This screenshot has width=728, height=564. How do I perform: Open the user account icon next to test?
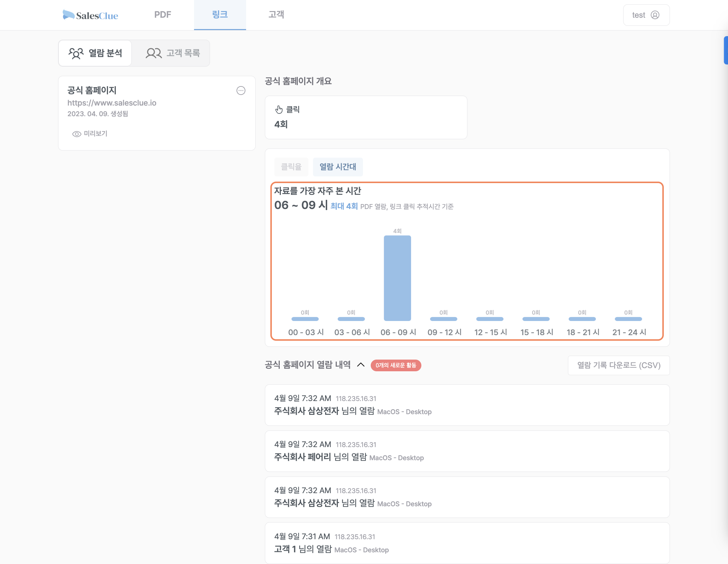[655, 15]
